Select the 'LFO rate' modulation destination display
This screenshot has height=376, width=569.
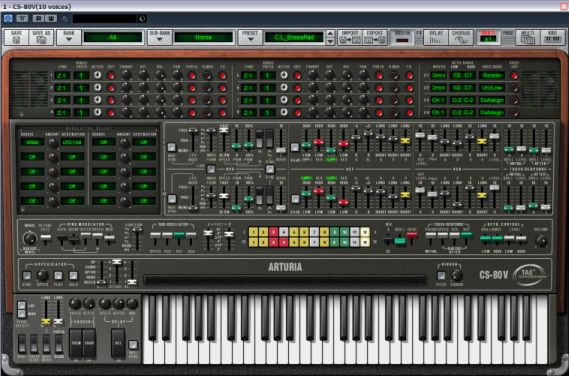pos(73,142)
